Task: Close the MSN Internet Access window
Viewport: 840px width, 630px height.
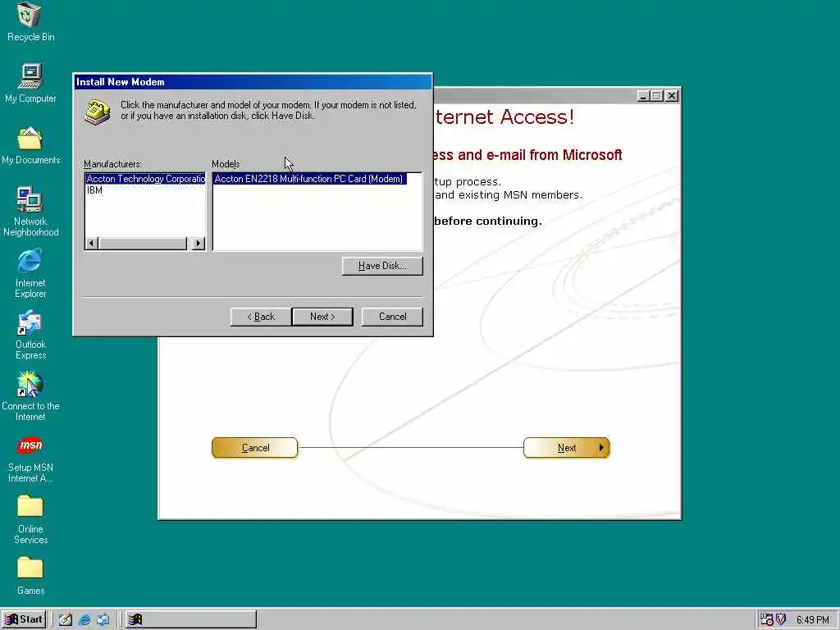Action: point(672,96)
